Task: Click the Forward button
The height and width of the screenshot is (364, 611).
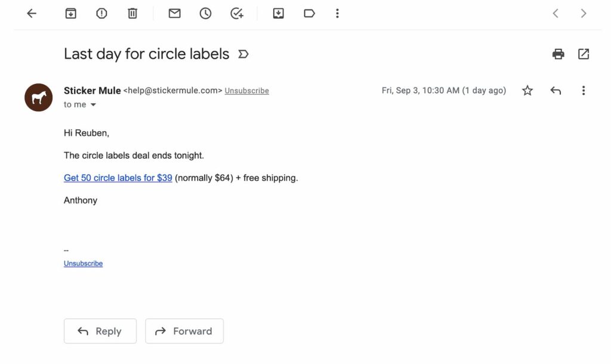Action: 184,331
